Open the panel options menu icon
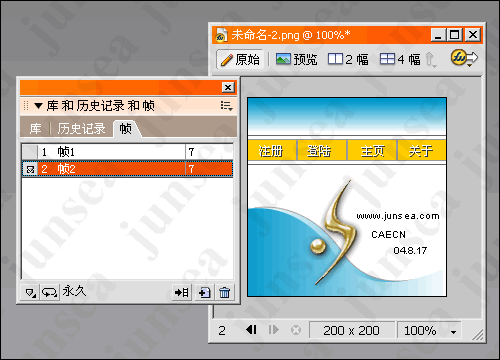Viewport: 500px width, 360px height. click(x=227, y=106)
